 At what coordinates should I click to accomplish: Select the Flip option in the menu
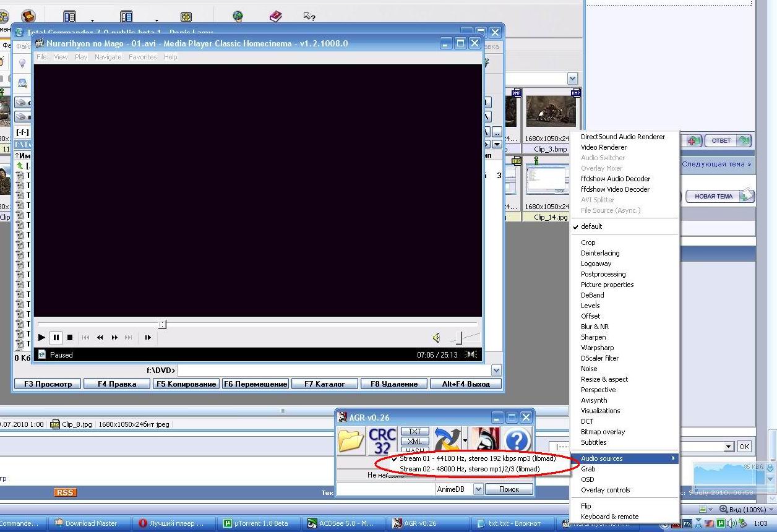pos(624,506)
